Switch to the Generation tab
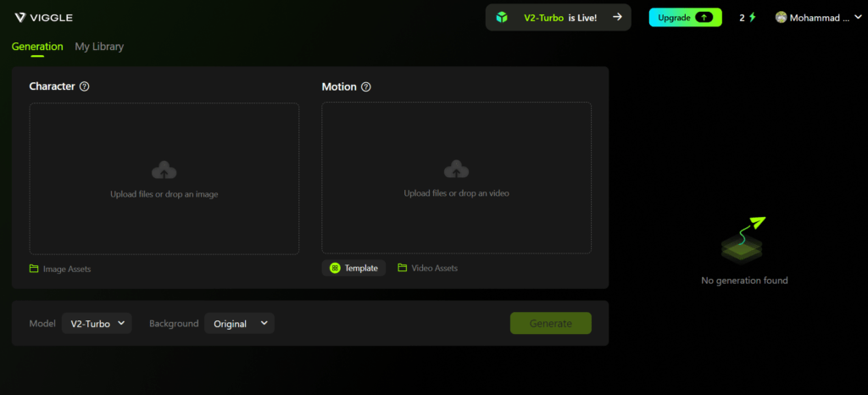Image resolution: width=868 pixels, height=395 pixels. tap(37, 47)
